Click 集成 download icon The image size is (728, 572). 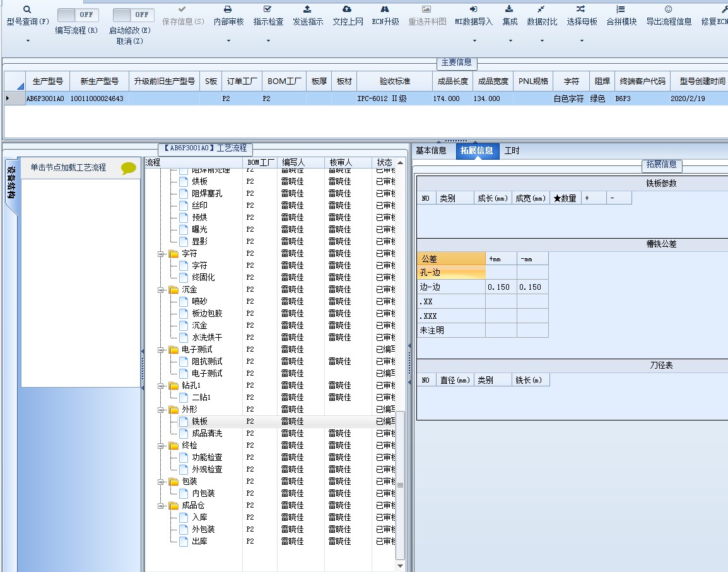(x=509, y=9)
